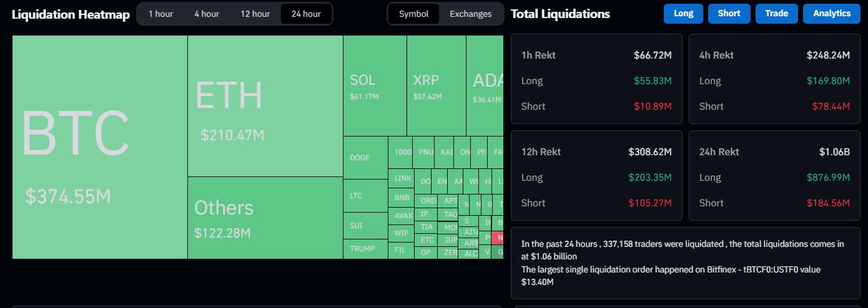Viewport: 868px width, 308px height.
Task: Click the LTC heatmap tile
Action: point(365,196)
